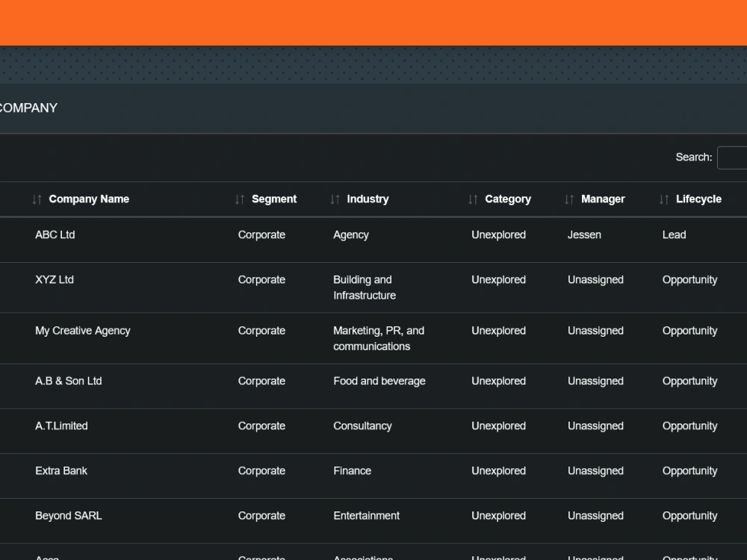Image resolution: width=747 pixels, height=560 pixels.
Task: Click Unassigned manager for A.B & Son Ltd
Action: [x=595, y=381]
